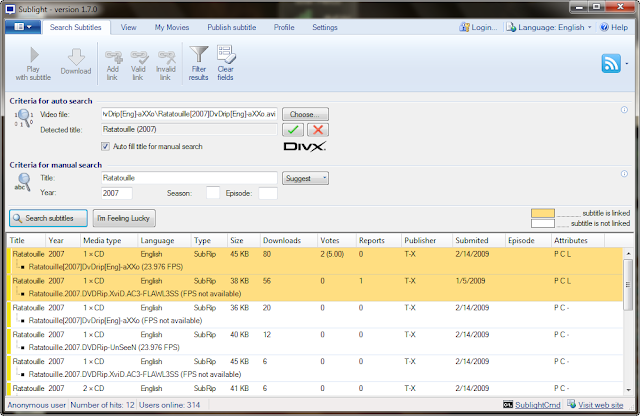Sort results by Attributes column
Image resolution: width=640 pixels, height=416 pixels.
[578, 240]
